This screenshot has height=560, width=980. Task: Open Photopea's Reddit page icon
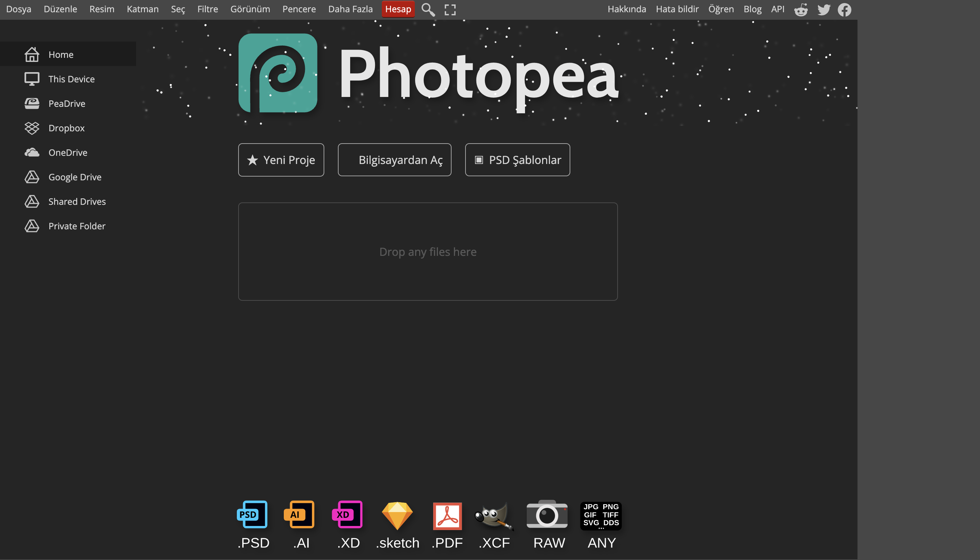point(801,10)
